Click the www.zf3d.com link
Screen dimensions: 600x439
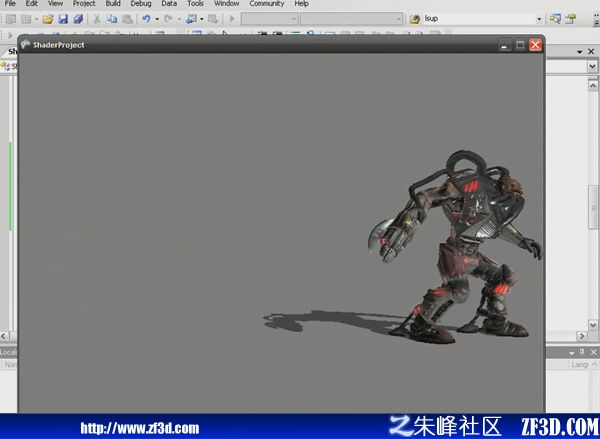(140, 428)
